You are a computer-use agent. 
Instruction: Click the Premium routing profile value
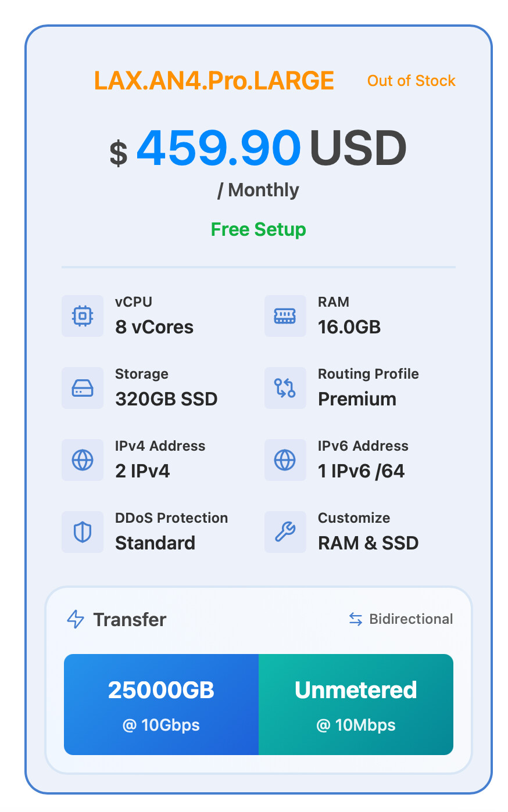point(357,399)
